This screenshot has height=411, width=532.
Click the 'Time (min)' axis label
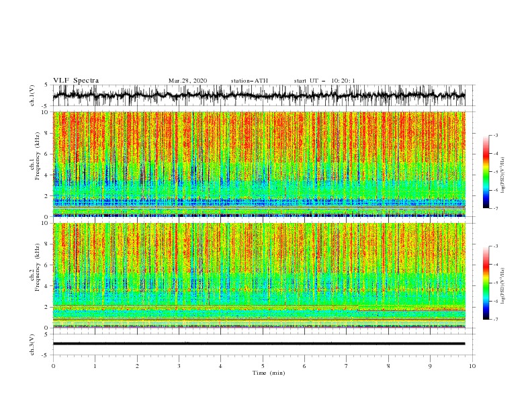tap(269, 373)
